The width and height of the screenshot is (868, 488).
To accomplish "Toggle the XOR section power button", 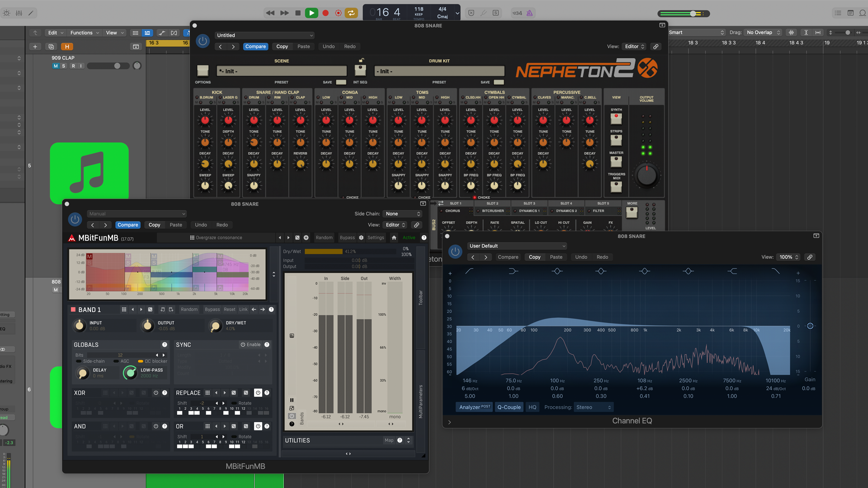I will (156, 393).
